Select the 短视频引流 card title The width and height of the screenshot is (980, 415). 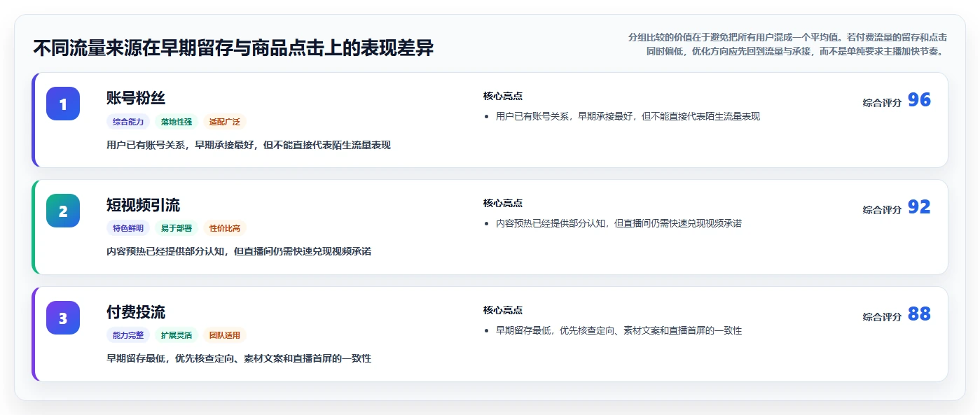[x=144, y=205]
